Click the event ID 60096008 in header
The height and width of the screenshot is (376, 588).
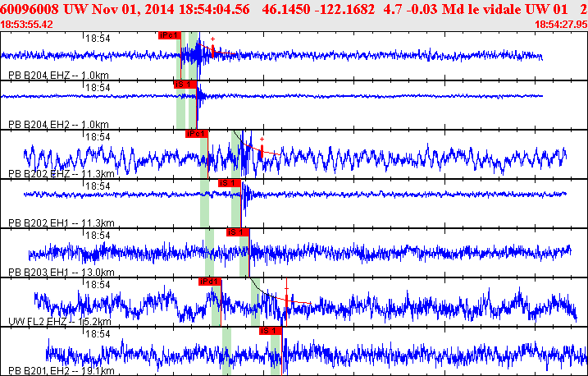point(29,8)
